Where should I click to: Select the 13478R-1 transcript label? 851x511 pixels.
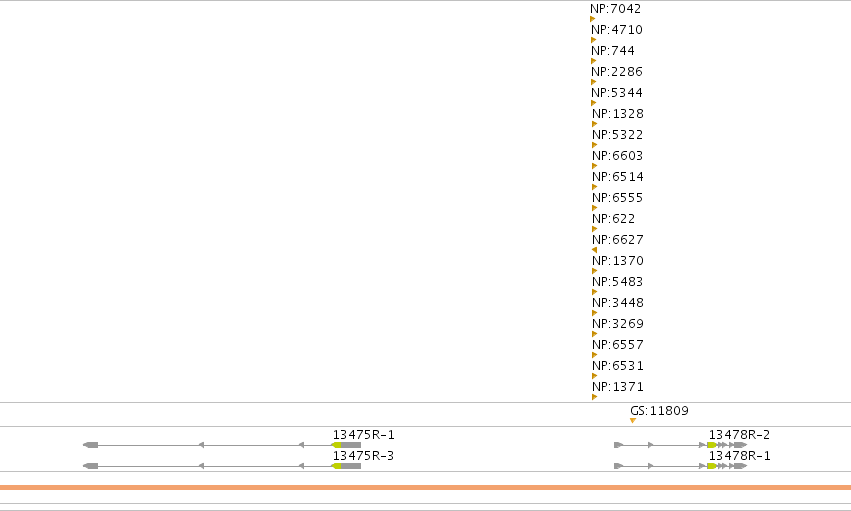coord(739,456)
